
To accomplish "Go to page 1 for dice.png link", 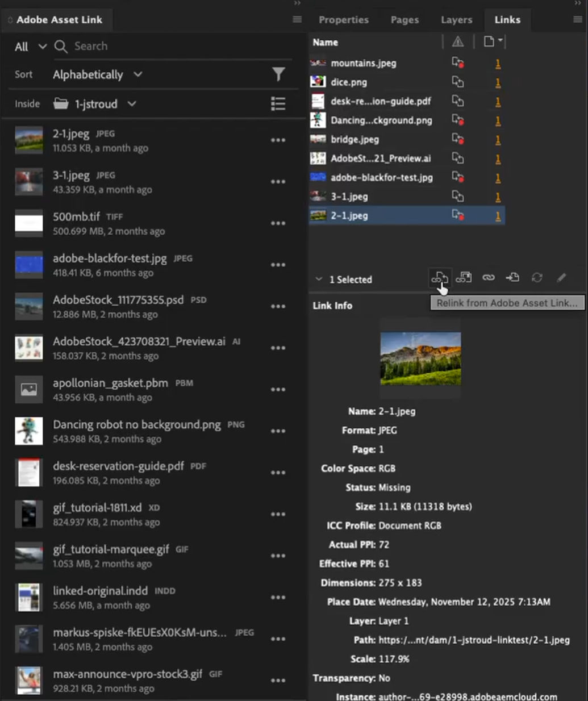I will pos(498,83).
